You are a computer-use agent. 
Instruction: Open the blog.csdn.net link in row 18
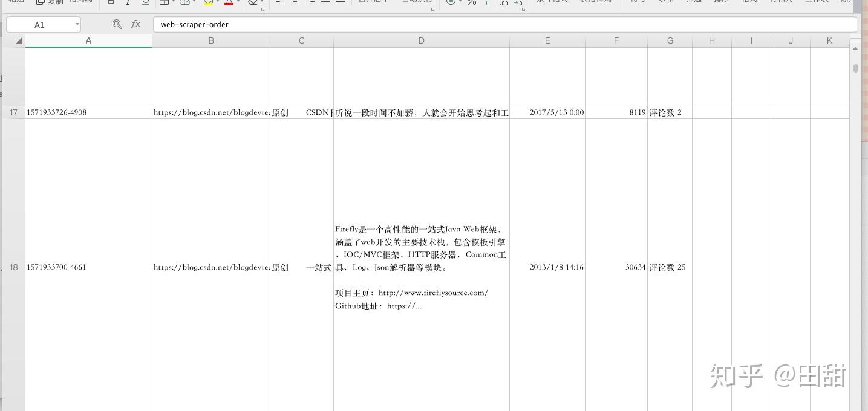click(211, 267)
